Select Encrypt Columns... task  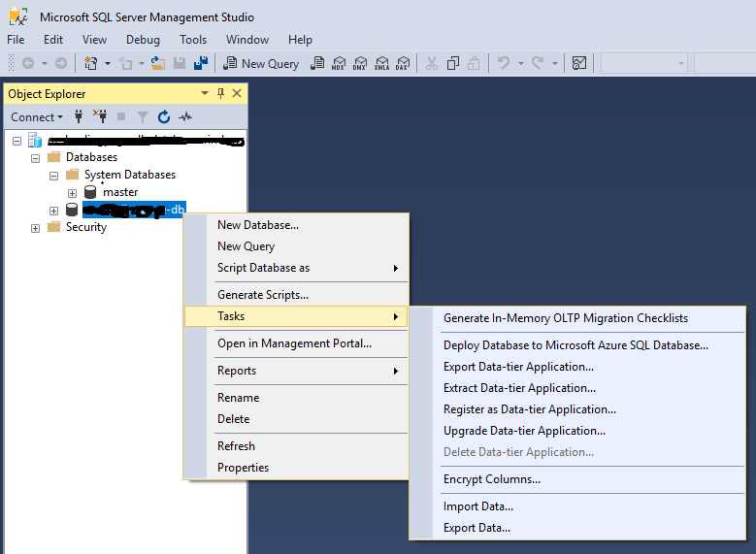(577, 479)
